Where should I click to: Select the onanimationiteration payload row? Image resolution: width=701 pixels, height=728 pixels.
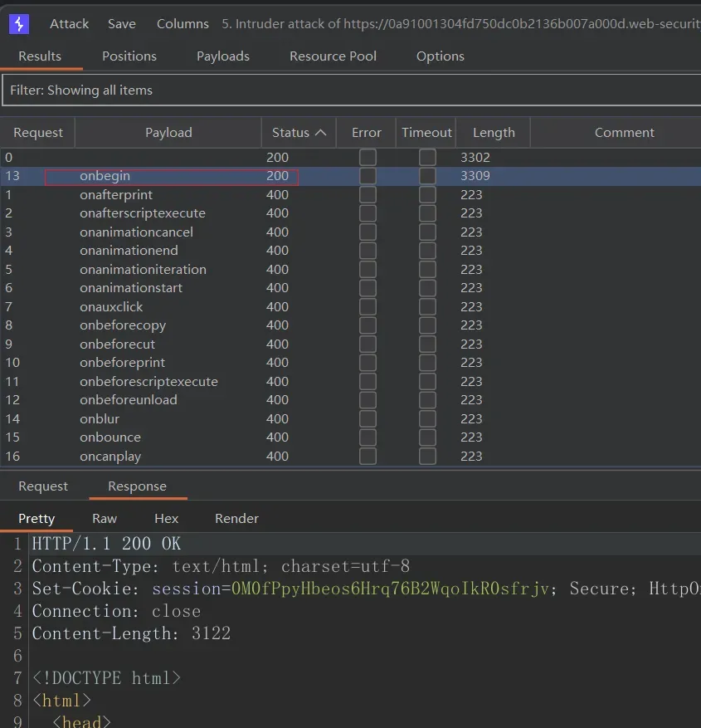(351, 269)
